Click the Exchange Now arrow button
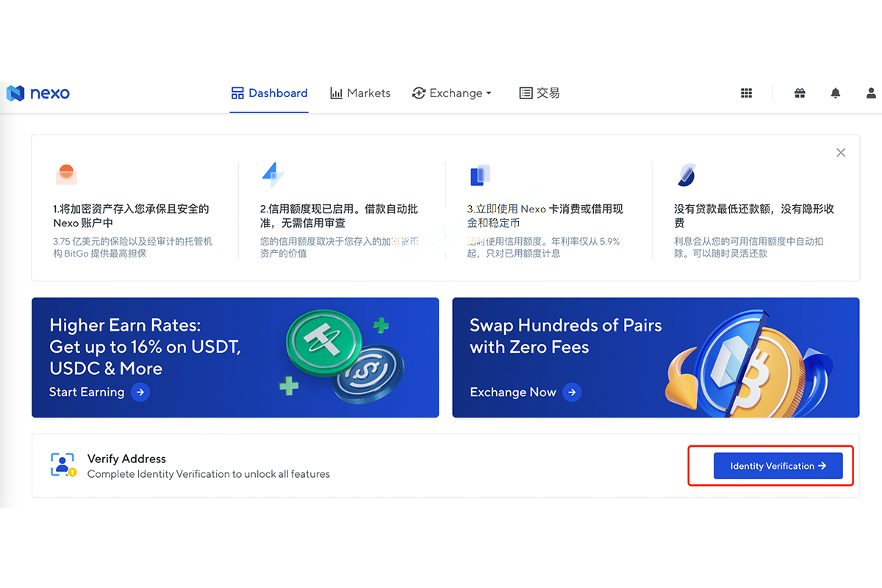This screenshot has height=588, width=882. (572, 392)
